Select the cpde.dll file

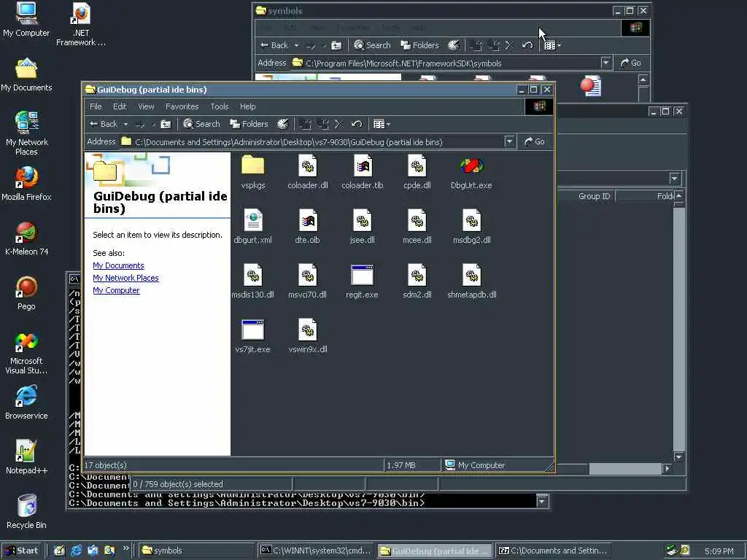pyautogui.click(x=417, y=172)
